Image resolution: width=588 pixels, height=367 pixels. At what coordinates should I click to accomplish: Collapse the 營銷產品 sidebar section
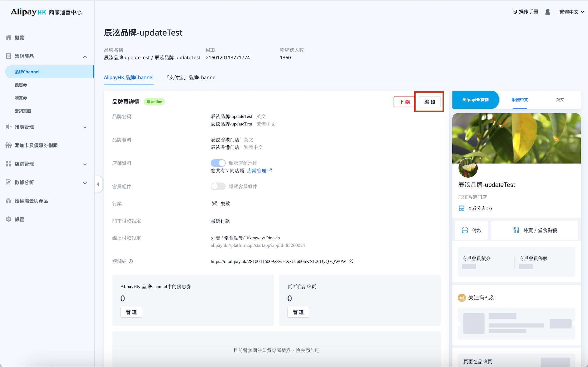[85, 57]
